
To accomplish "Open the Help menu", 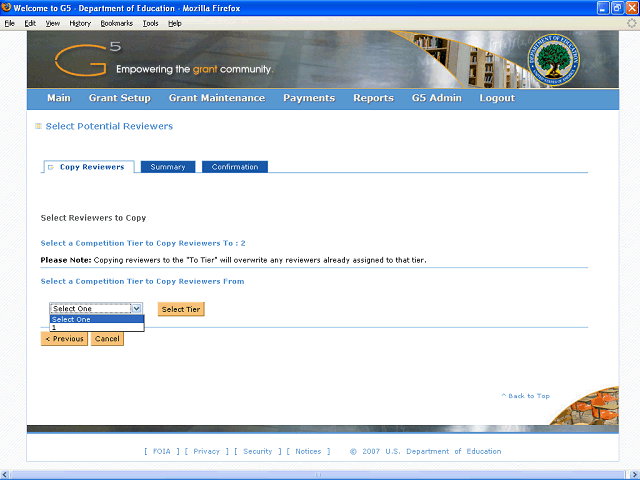I will pyautogui.click(x=175, y=23).
